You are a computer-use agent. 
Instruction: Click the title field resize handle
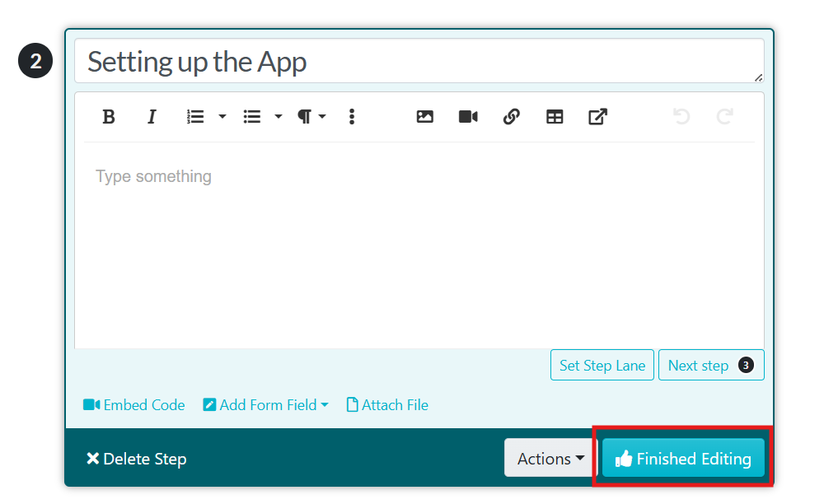point(758,77)
